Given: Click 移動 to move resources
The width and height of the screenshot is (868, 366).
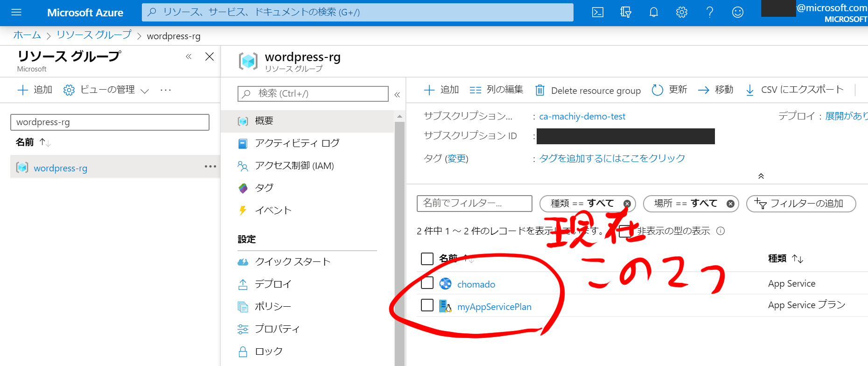Looking at the screenshot, I should pos(716,90).
